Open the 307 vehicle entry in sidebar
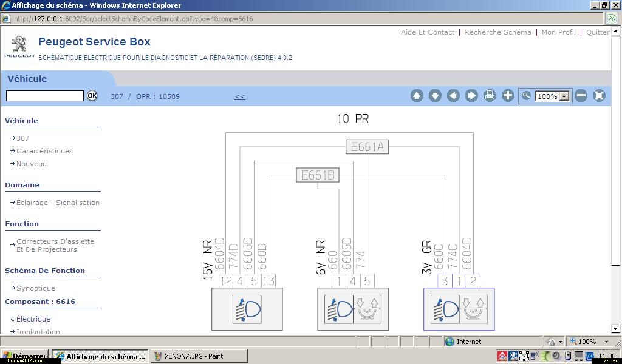Screen dimensions: 622x364 [22, 138]
